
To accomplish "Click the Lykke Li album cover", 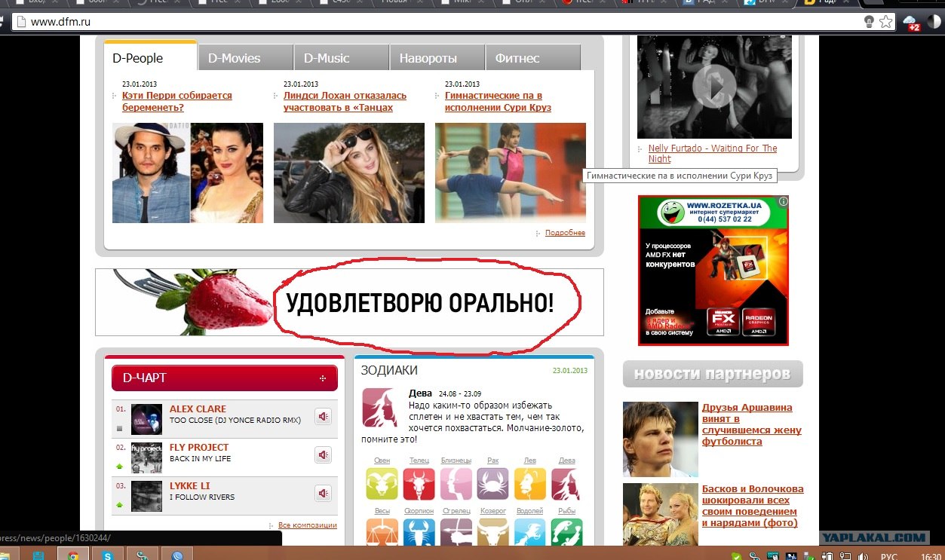I will point(146,497).
